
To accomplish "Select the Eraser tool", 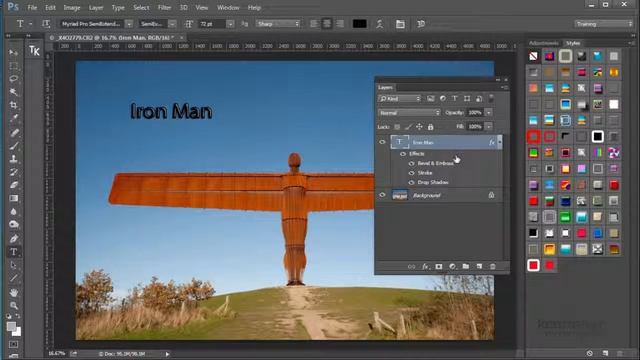I will click(13, 185).
